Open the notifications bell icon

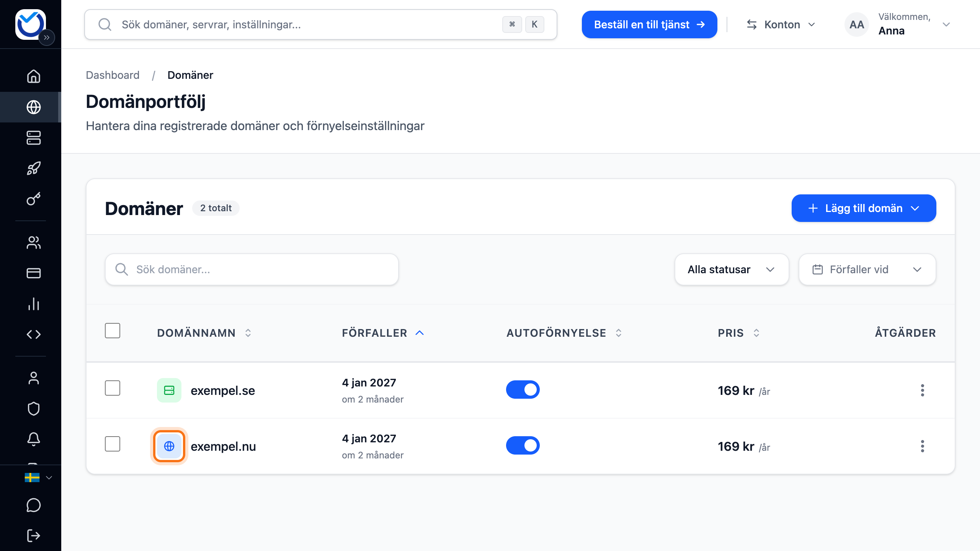(34, 439)
